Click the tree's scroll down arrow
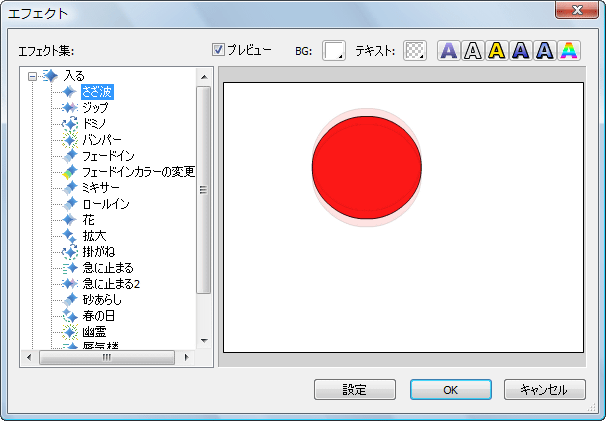The width and height of the screenshot is (606, 421). click(204, 341)
